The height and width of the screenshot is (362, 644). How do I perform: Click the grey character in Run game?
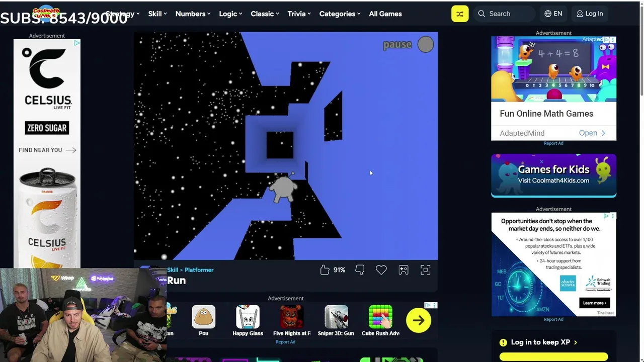284,188
